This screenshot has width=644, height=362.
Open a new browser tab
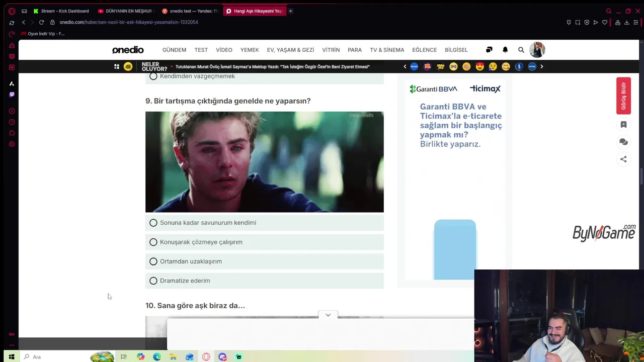(290, 11)
